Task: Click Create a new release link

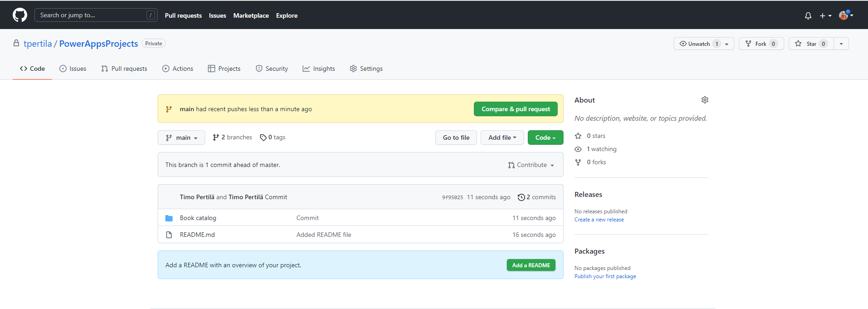Action: point(599,220)
